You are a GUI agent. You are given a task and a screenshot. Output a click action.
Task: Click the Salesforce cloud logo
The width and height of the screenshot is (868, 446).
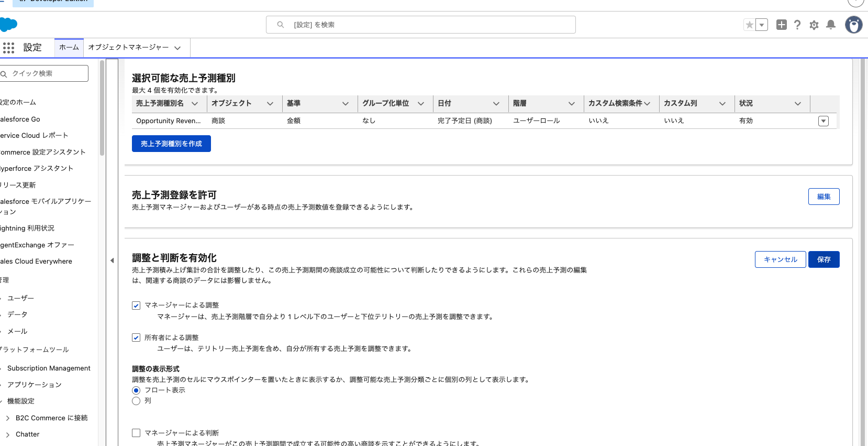pyautogui.click(x=8, y=25)
